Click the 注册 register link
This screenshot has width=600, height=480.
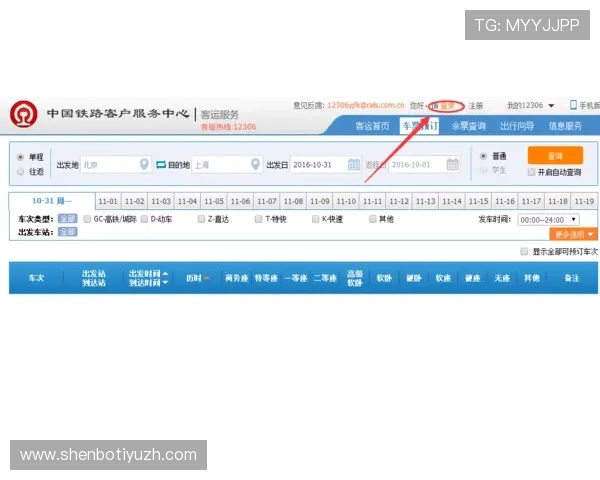pyautogui.click(x=476, y=106)
